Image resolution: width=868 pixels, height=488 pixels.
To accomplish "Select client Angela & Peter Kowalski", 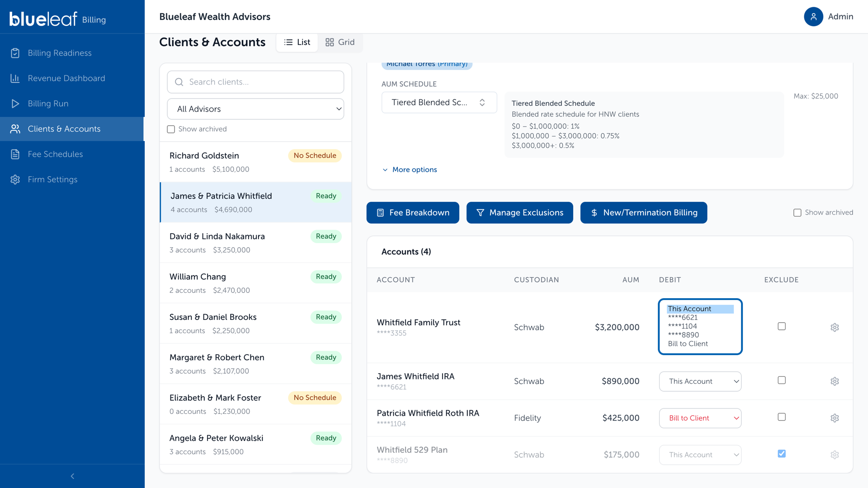I will tap(255, 445).
